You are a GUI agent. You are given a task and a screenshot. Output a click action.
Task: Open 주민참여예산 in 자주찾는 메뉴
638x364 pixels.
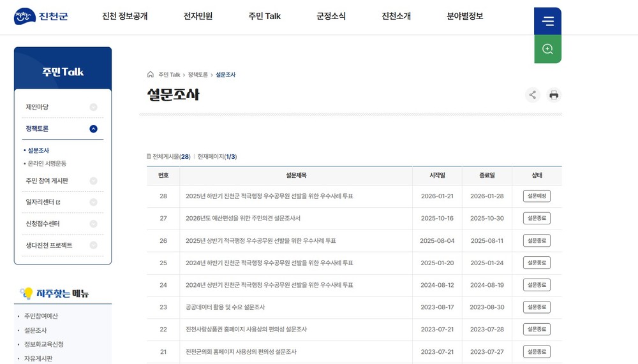41,316
